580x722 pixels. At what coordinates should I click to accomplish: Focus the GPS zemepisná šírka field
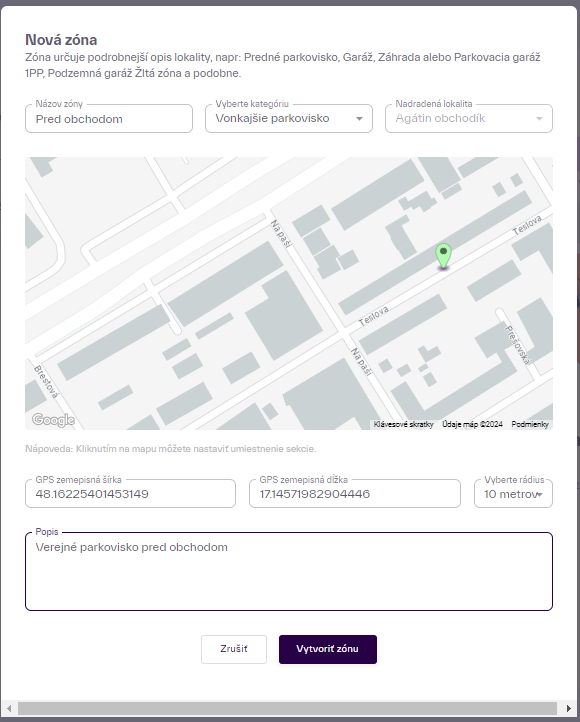pyautogui.click(x=130, y=494)
